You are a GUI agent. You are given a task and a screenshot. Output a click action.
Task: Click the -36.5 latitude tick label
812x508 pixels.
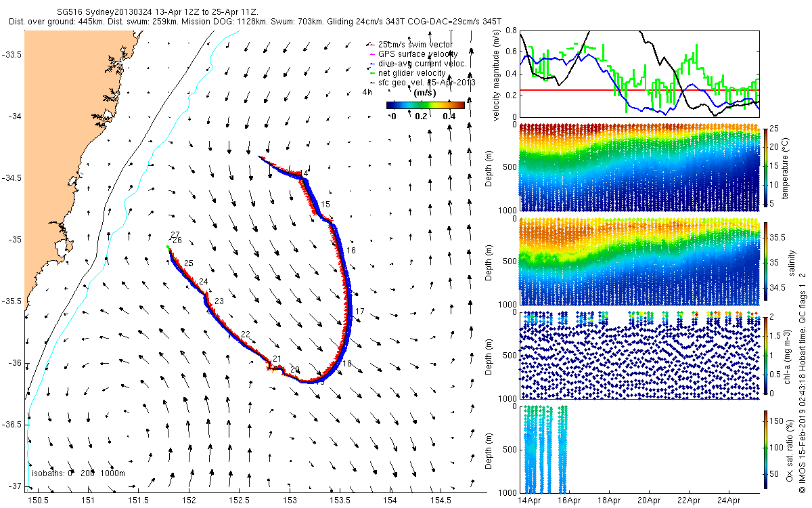coord(12,425)
